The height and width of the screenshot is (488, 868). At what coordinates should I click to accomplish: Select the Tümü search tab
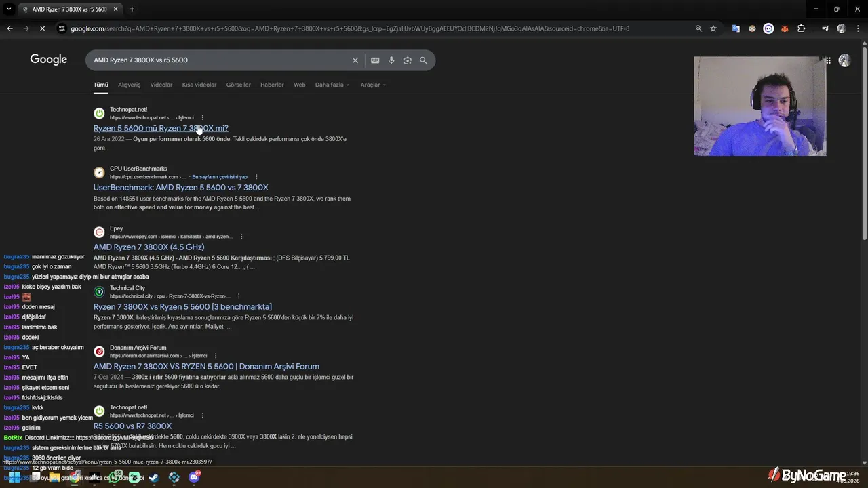point(101,85)
